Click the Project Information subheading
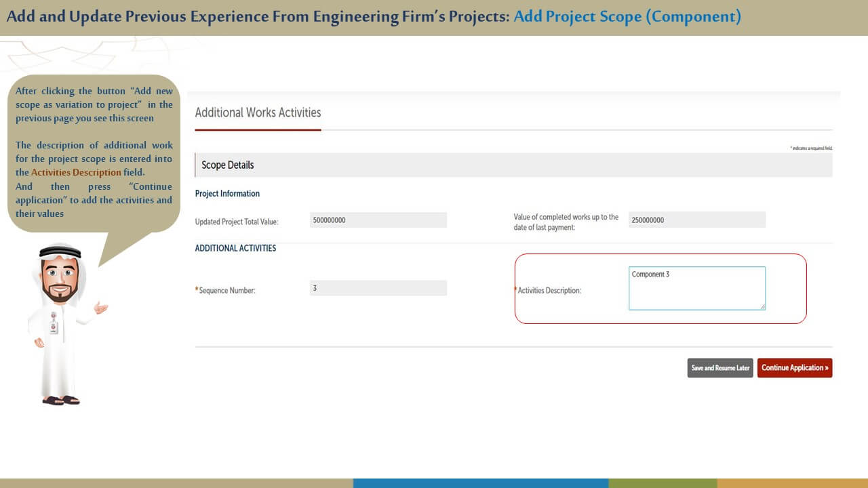This screenshot has height=488, width=868. [x=227, y=194]
